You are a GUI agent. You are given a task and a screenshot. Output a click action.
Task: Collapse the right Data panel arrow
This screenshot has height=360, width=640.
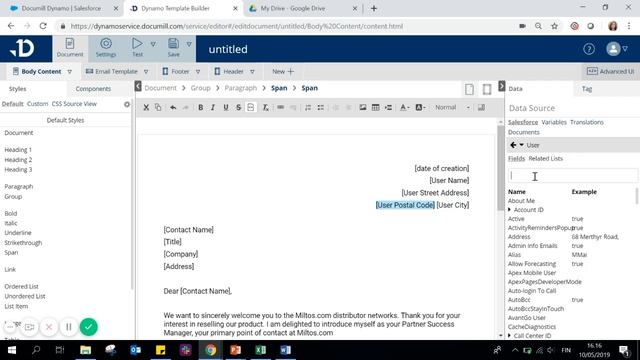(x=501, y=86)
